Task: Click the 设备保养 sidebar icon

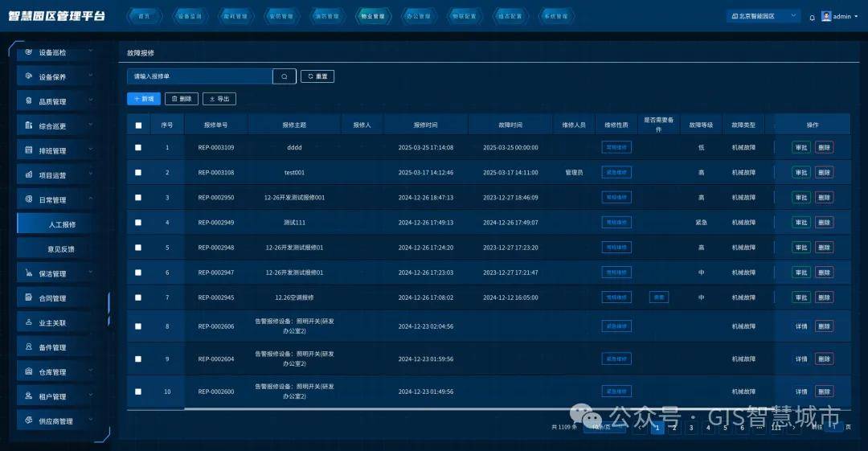Action: (29, 76)
